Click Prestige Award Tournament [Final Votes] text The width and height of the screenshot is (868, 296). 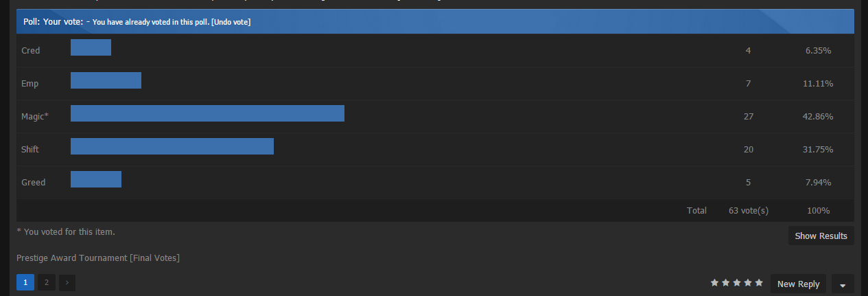point(98,258)
